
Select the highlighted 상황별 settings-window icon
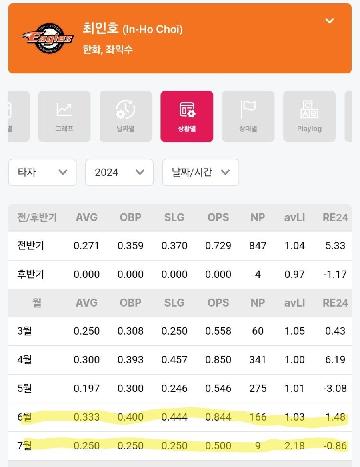point(187,116)
